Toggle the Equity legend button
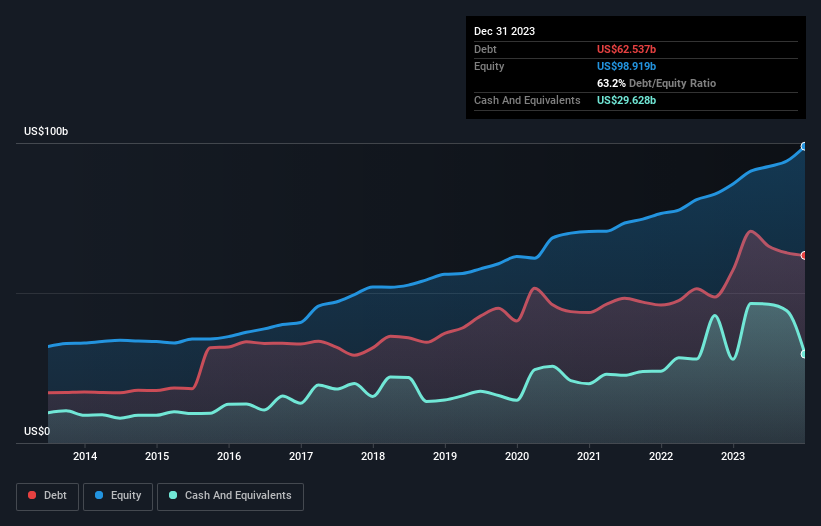This screenshot has width=821, height=526. tap(118, 496)
